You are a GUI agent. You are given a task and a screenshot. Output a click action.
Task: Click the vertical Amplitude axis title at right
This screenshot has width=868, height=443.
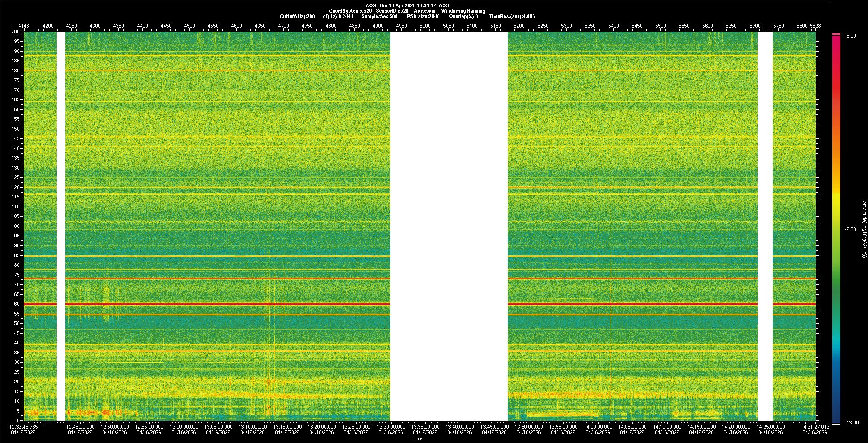(x=864, y=229)
